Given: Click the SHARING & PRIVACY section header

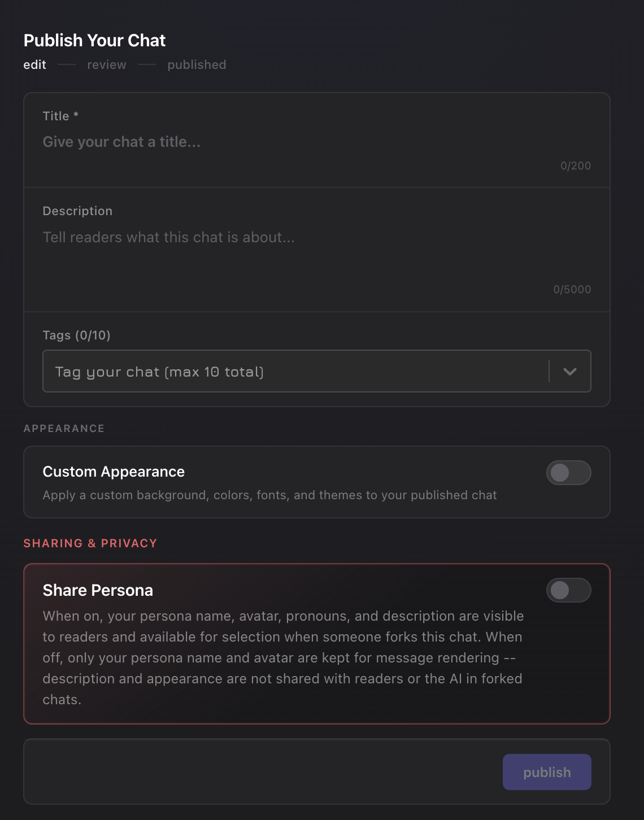Looking at the screenshot, I should point(90,543).
